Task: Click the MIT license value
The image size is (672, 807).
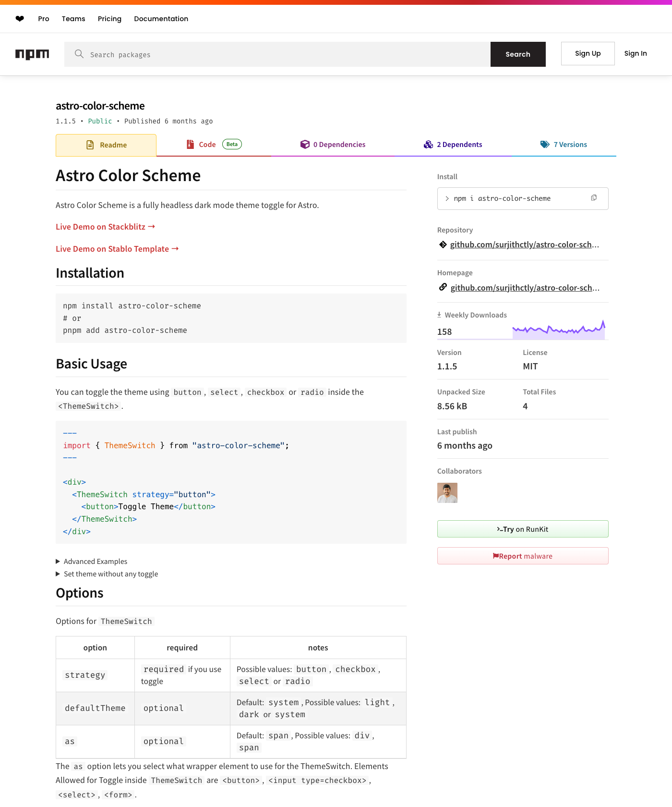Action: pos(530,366)
